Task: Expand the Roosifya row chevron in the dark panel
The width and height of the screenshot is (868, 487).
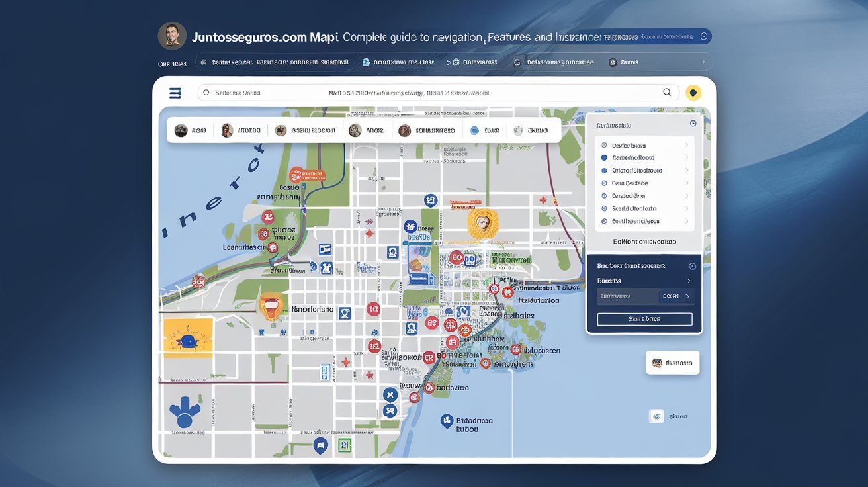Action: (x=689, y=281)
